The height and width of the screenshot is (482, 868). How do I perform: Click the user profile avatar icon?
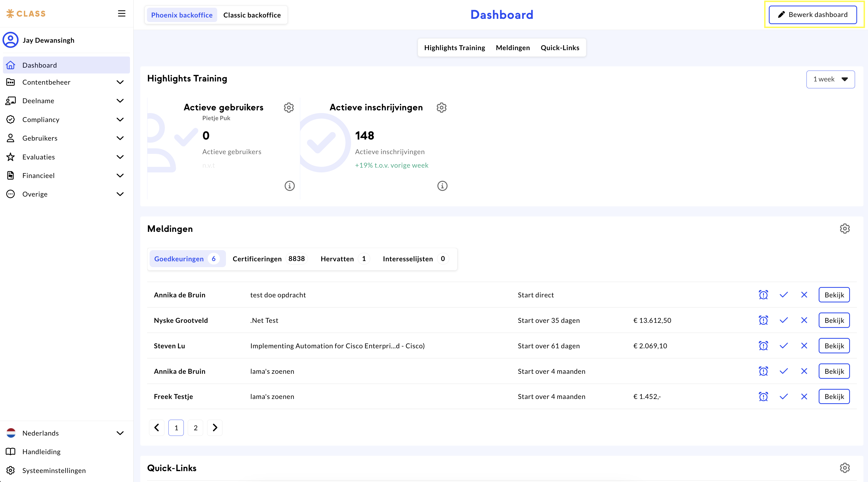coord(10,40)
